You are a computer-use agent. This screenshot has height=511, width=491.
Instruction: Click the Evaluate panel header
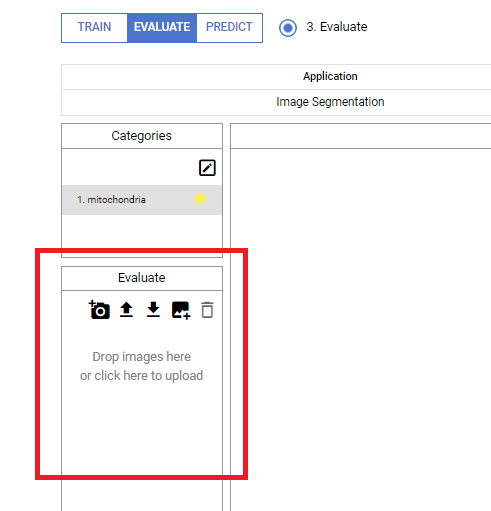point(142,278)
